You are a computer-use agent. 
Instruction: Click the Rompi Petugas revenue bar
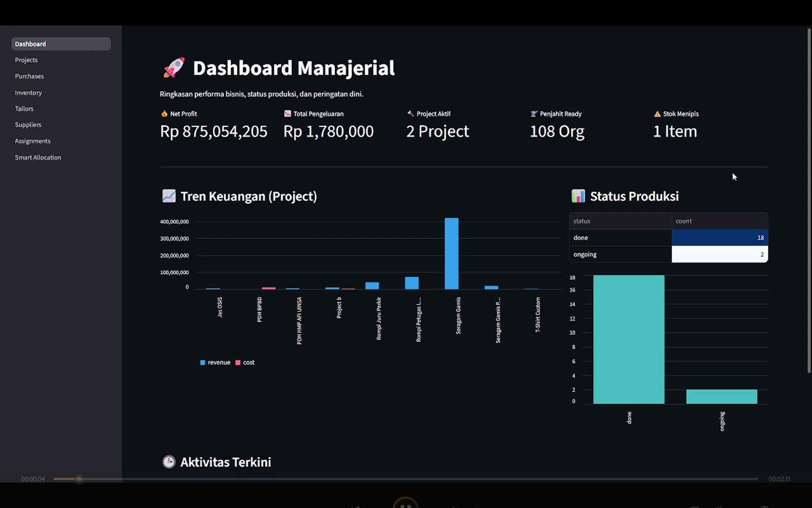pyautogui.click(x=412, y=283)
